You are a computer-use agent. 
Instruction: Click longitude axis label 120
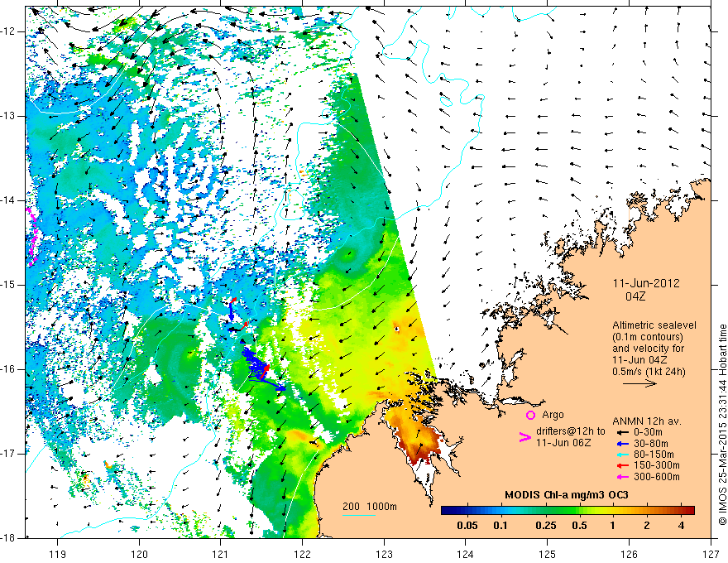click(139, 554)
